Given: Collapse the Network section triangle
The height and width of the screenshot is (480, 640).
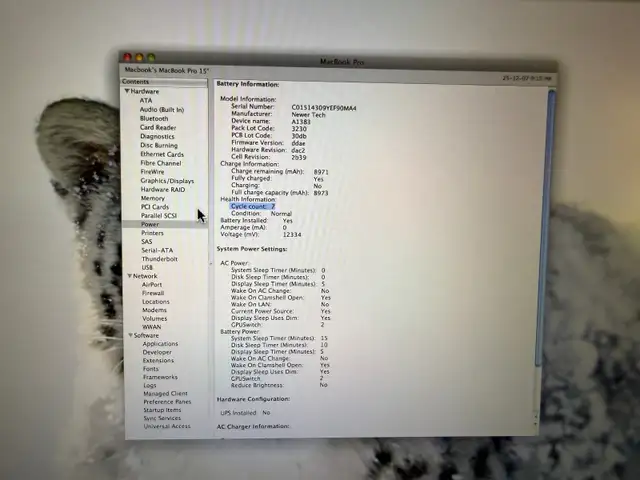Looking at the screenshot, I should 129,276.
